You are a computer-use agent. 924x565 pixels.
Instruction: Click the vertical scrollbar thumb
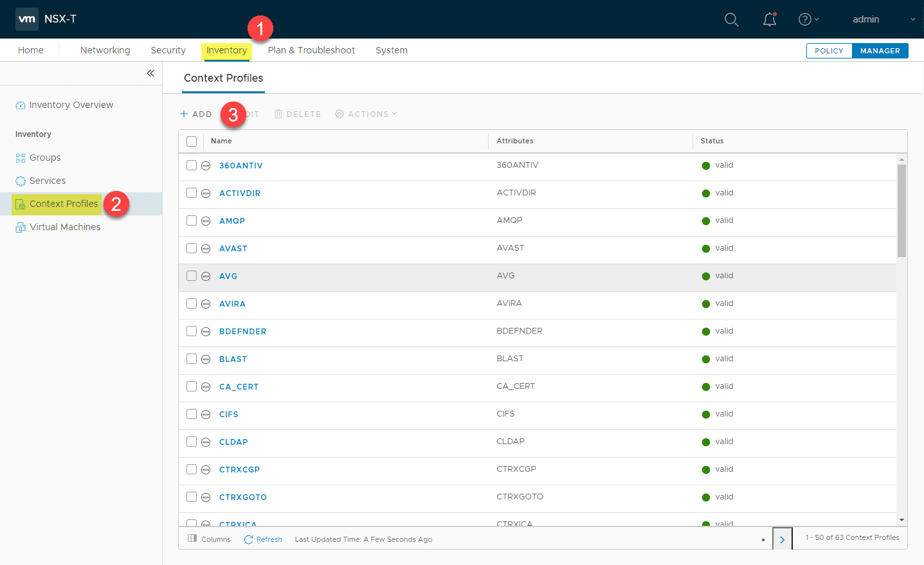901,211
